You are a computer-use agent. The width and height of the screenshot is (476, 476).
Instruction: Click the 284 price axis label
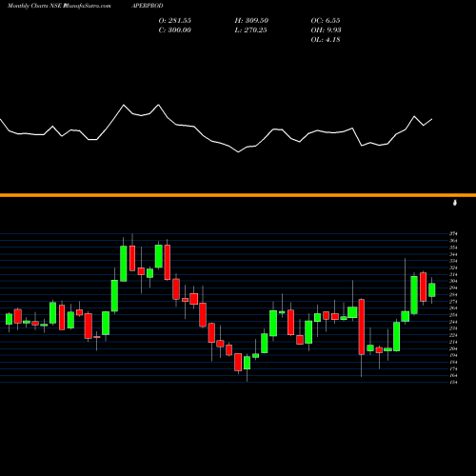(x=453, y=294)
